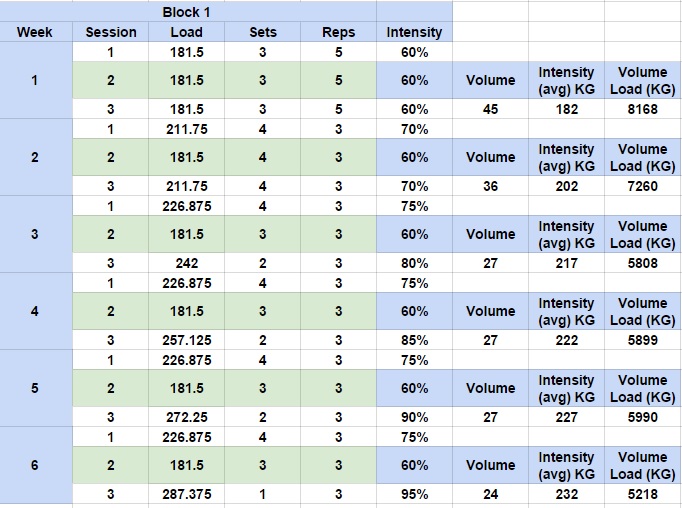Viewport: 682px width, 508px height.
Task: Select the volume load value 5218
Action: click(x=642, y=494)
